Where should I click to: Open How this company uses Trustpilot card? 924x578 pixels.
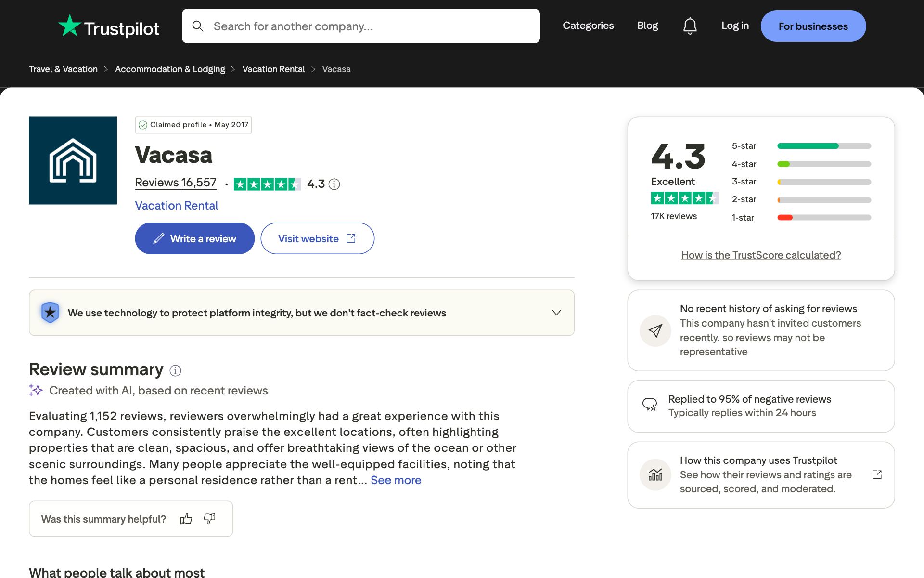761,475
